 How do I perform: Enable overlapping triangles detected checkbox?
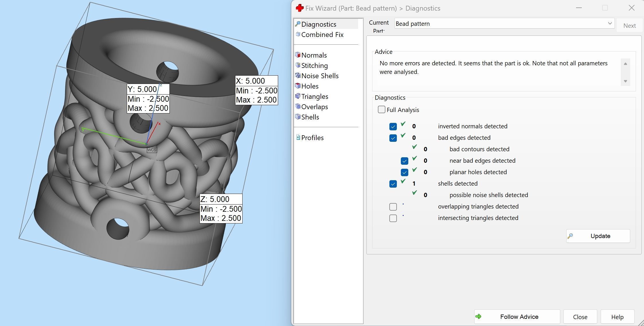tap(393, 207)
